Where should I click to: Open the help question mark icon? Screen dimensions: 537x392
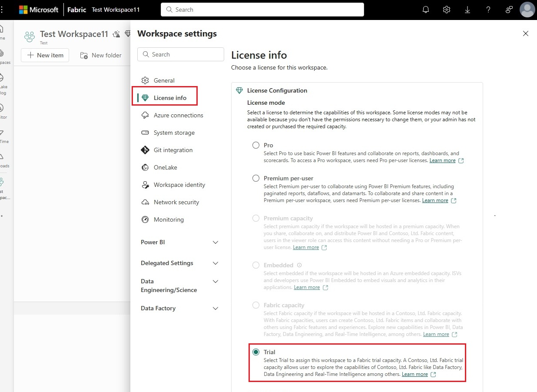488,10
